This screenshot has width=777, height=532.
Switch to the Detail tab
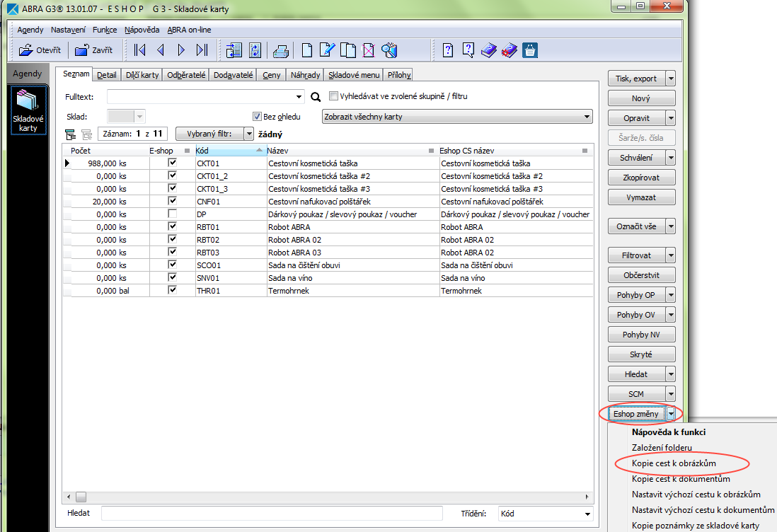coord(107,75)
